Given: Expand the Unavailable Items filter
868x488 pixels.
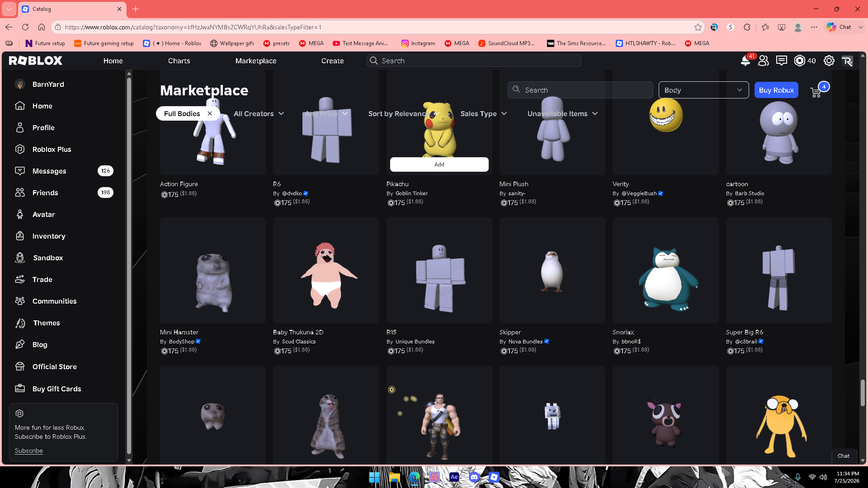Looking at the screenshot, I should click(562, 113).
